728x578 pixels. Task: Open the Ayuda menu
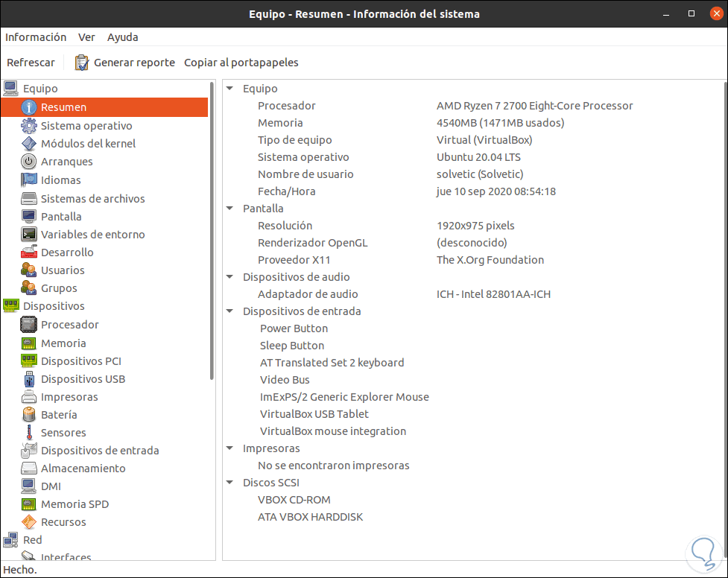122,37
